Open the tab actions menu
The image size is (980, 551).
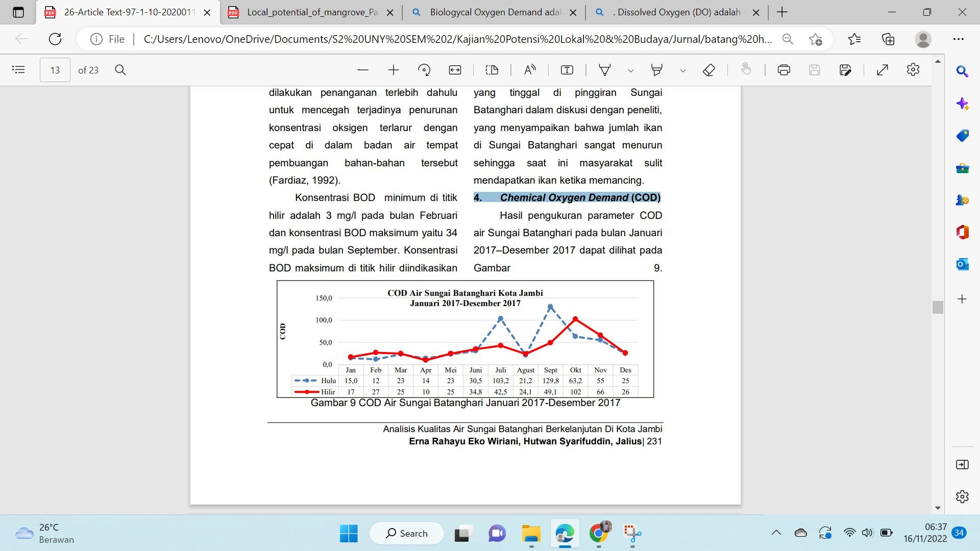[18, 12]
